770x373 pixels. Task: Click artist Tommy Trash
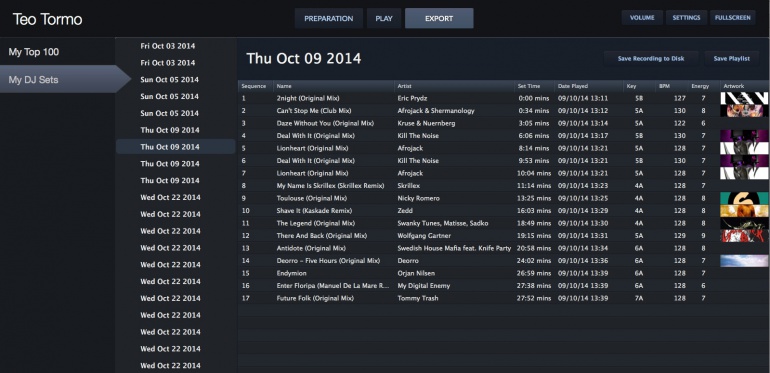click(x=418, y=298)
